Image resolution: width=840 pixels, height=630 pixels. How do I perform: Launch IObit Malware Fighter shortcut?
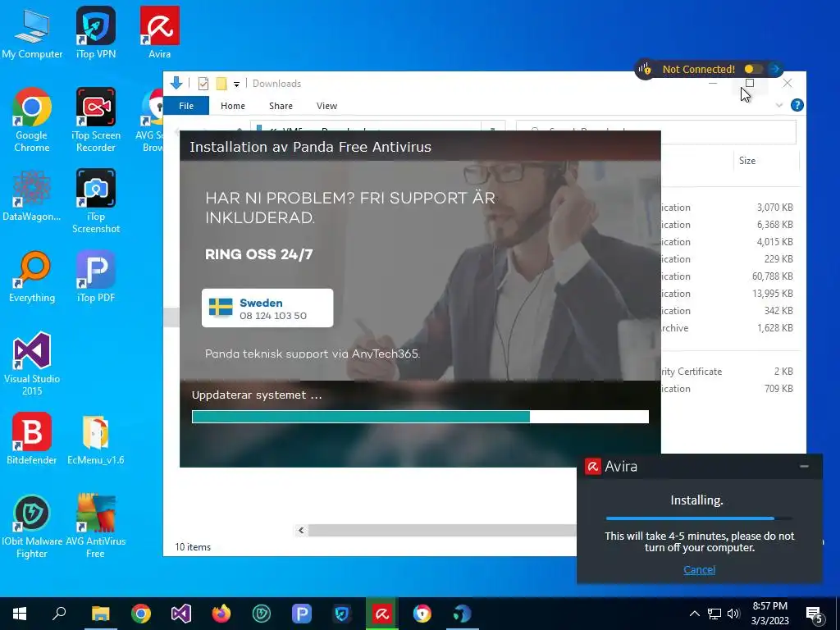(x=32, y=527)
